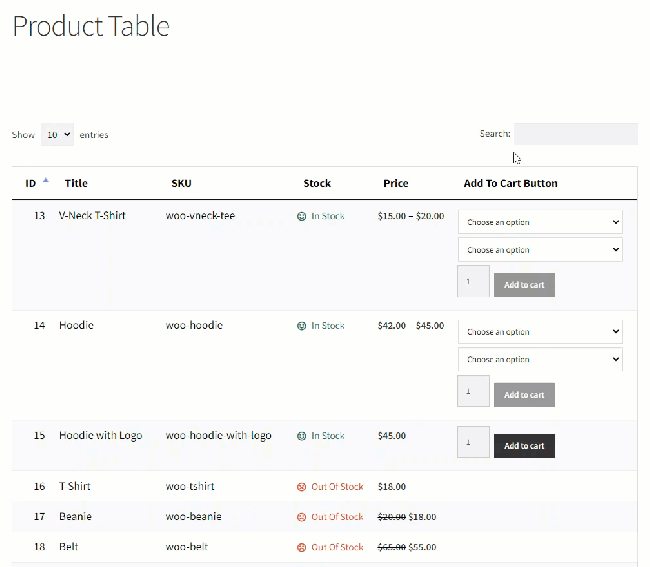This screenshot has height=567, width=650.
Task: Sort table by Price column
Action: pos(395,183)
